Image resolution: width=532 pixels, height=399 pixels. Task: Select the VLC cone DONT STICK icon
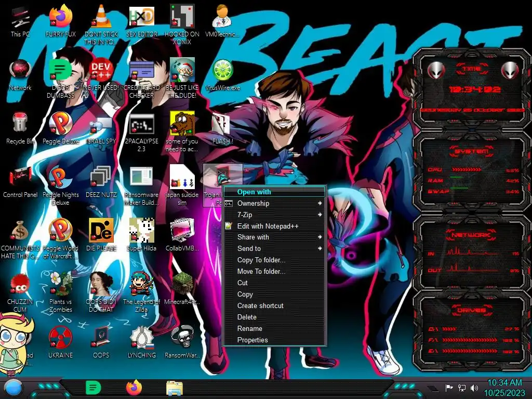(101, 24)
